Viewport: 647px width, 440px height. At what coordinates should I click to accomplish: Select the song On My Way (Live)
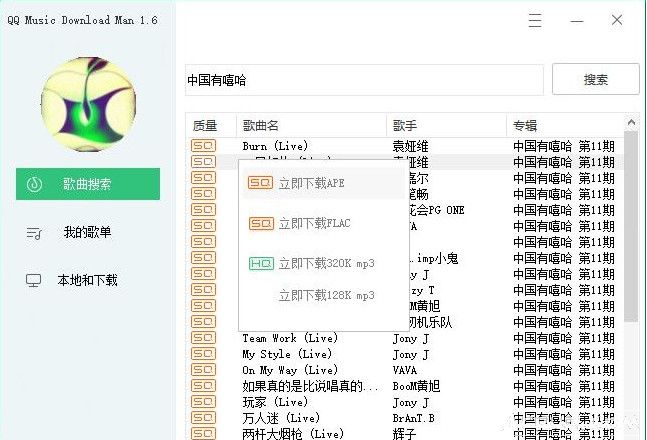pyautogui.click(x=290, y=370)
